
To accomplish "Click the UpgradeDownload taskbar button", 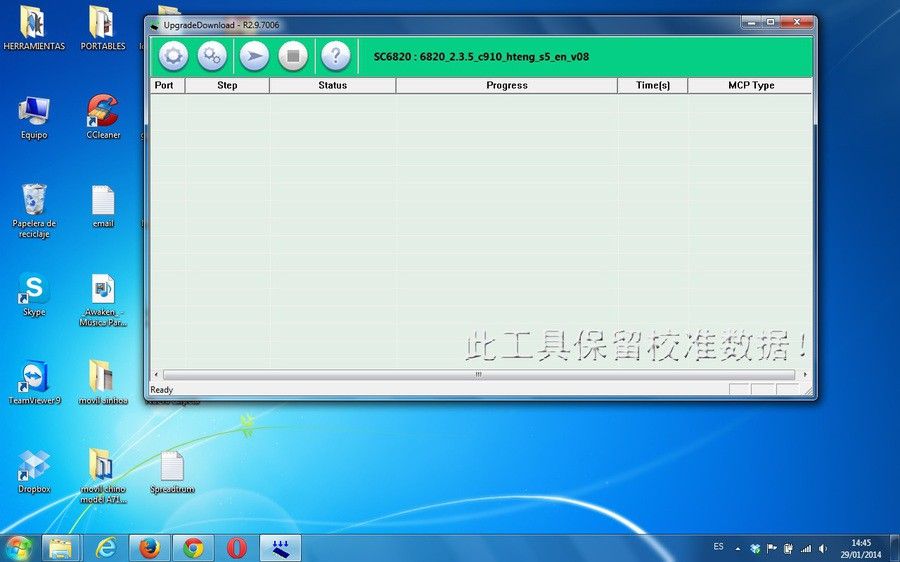I will point(281,548).
